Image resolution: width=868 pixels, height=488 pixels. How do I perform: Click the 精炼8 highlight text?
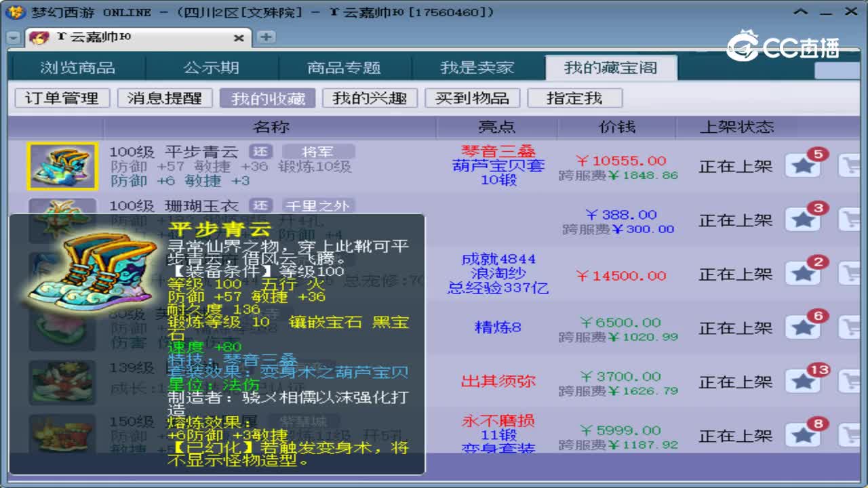498,327
